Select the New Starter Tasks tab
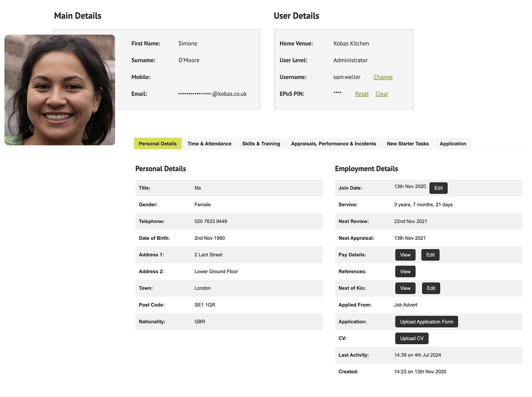The height and width of the screenshot is (397, 532). tap(408, 144)
